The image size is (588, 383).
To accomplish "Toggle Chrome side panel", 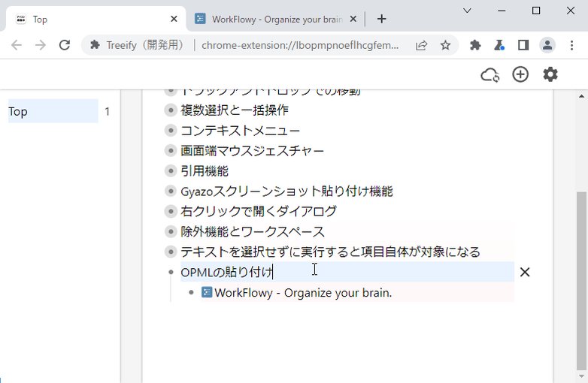I will click(x=523, y=45).
